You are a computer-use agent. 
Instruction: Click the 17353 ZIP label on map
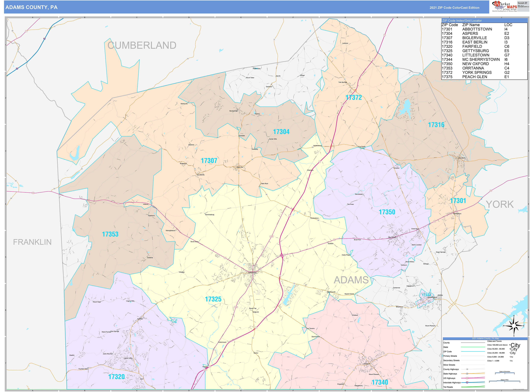tap(110, 234)
